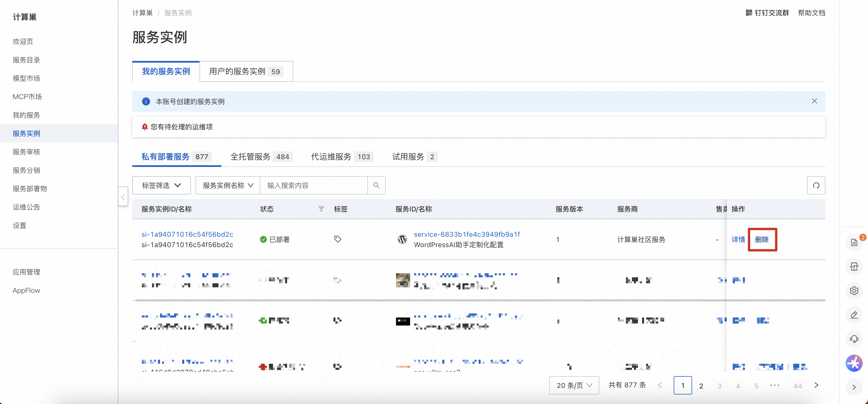
Task: Click the gear settings icon on right bar
Action: click(854, 291)
